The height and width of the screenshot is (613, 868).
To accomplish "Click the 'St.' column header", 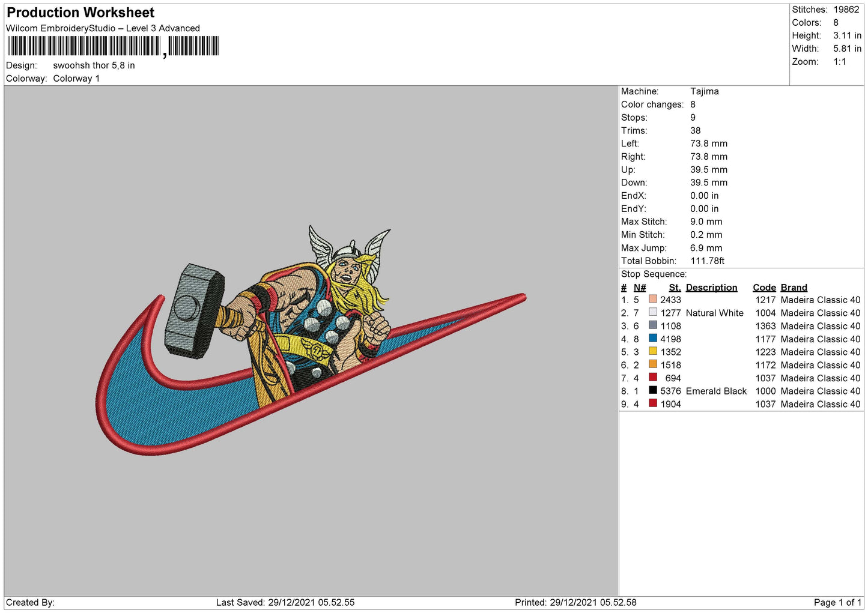I will tap(674, 288).
